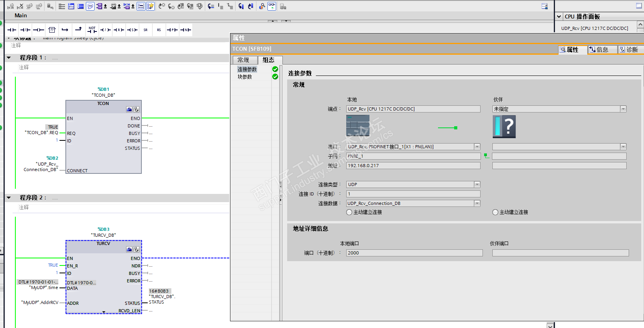644x328 pixels.
Task: Open TURCV block diagnostics stethoscope icon
Action: (136, 249)
